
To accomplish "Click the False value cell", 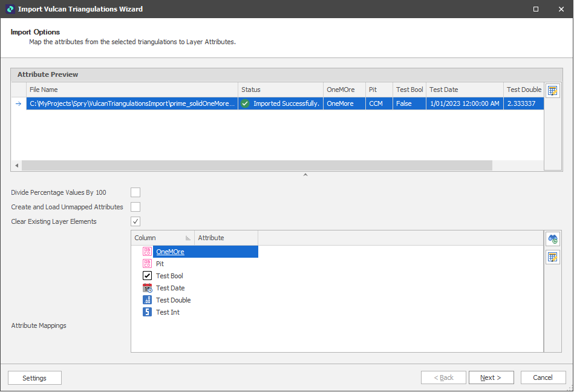I will click(x=409, y=103).
